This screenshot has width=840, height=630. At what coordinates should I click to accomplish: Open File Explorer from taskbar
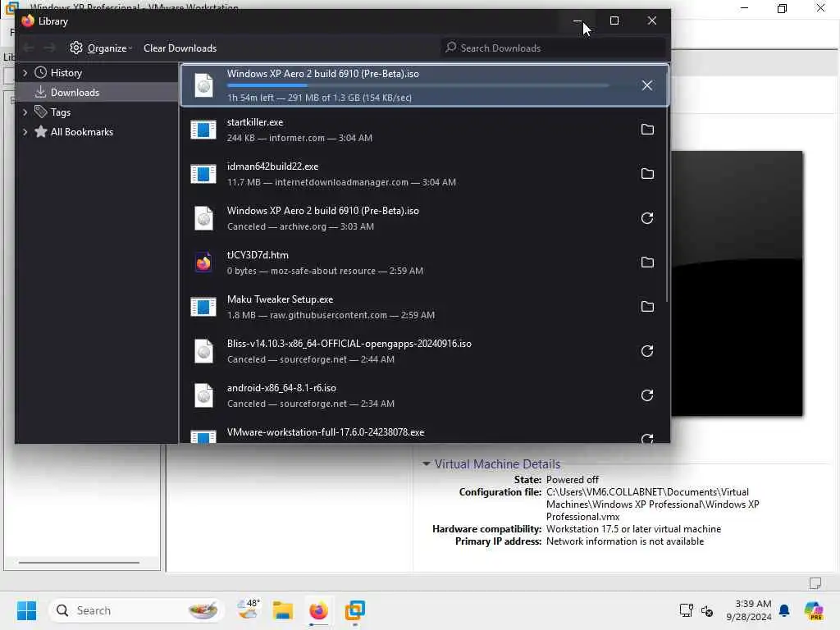click(282, 610)
